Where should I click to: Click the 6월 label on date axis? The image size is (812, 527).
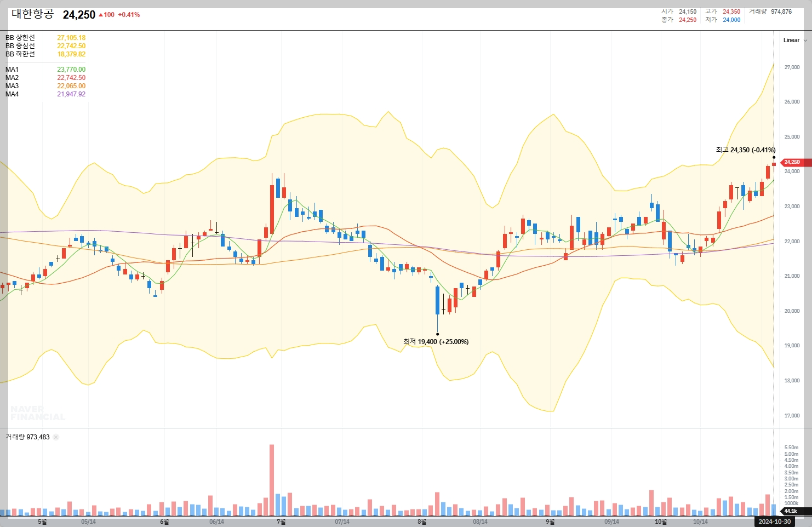pyautogui.click(x=164, y=522)
